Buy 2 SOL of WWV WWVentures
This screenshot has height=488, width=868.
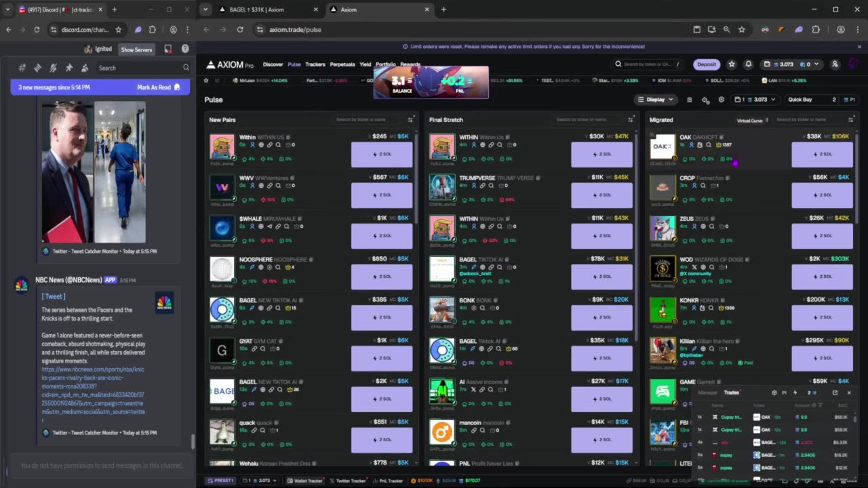[382, 195]
